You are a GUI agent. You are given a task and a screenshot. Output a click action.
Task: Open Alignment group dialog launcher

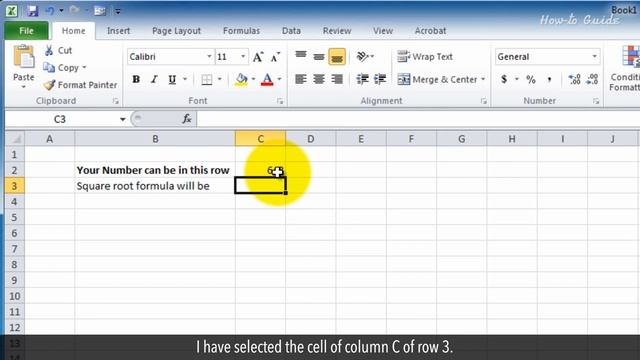(x=484, y=101)
